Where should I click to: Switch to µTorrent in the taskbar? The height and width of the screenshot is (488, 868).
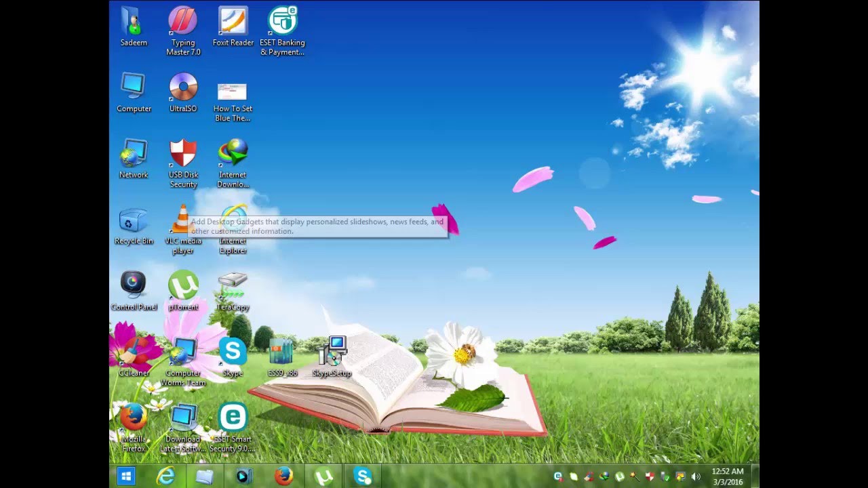[323, 476]
